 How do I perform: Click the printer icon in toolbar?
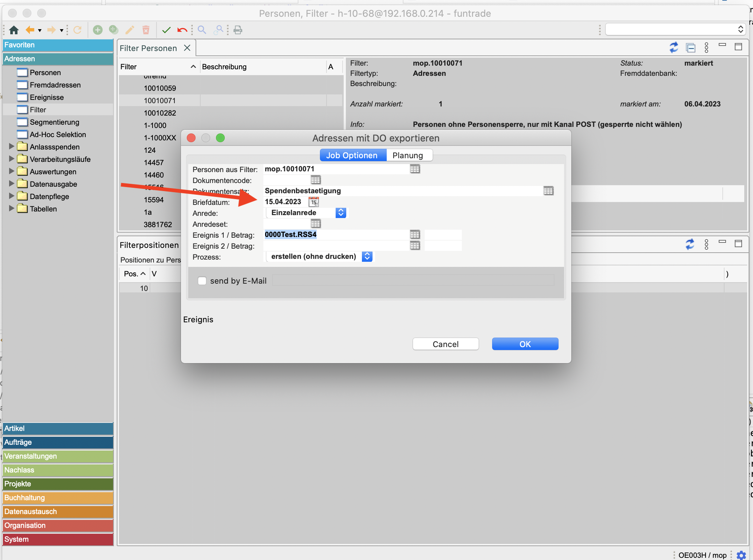tap(238, 30)
